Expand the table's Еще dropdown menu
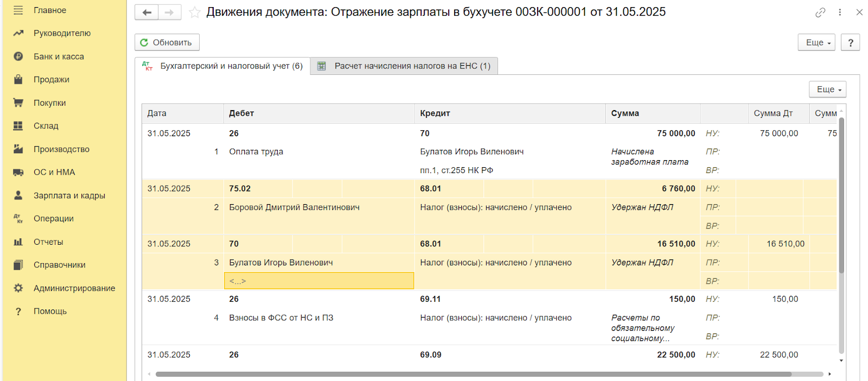 click(x=827, y=90)
